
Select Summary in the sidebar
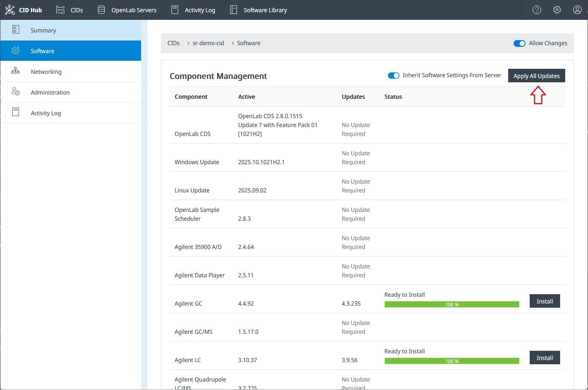(71, 30)
